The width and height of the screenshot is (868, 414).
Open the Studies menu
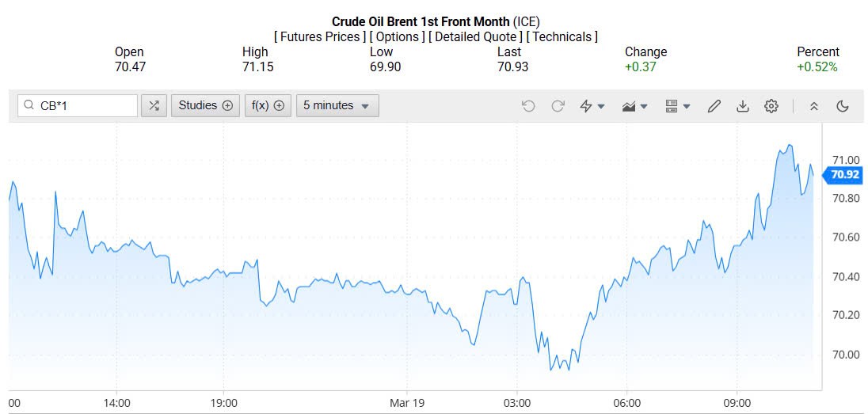click(205, 105)
